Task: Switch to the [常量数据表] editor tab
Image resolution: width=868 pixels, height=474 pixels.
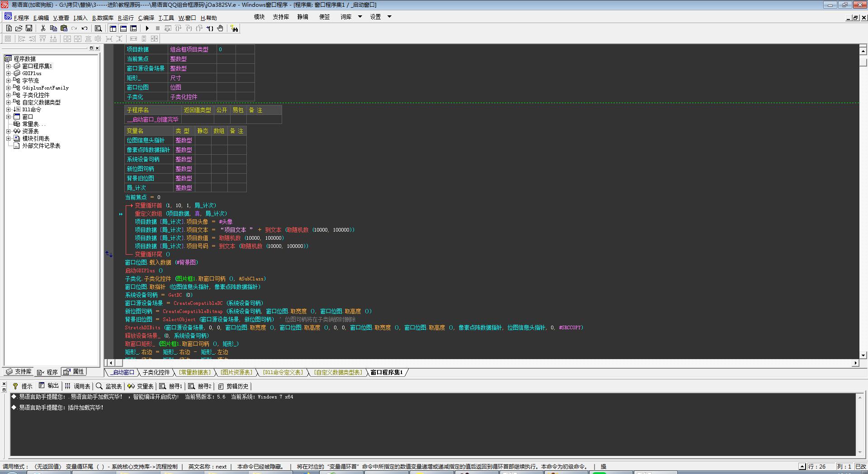Action: (194, 372)
